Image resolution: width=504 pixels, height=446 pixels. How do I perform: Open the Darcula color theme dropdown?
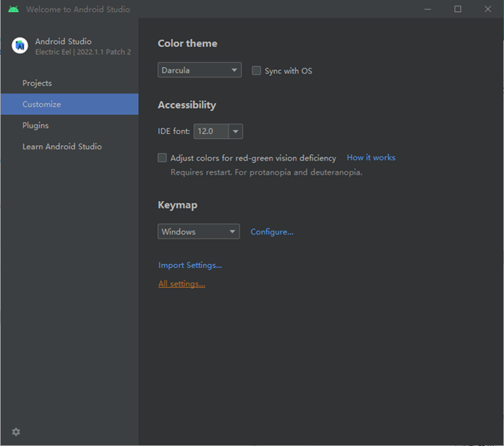point(200,70)
